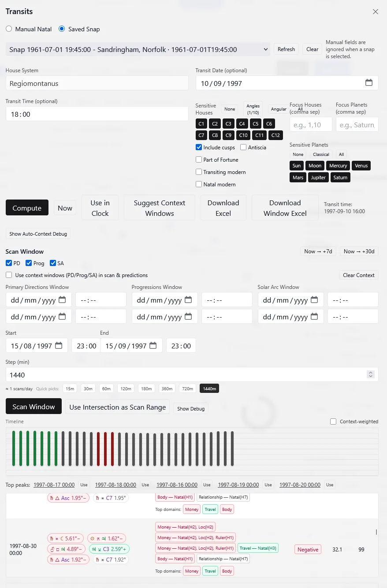Open calendar icon in Scan Window End date

click(x=153, y=346)
